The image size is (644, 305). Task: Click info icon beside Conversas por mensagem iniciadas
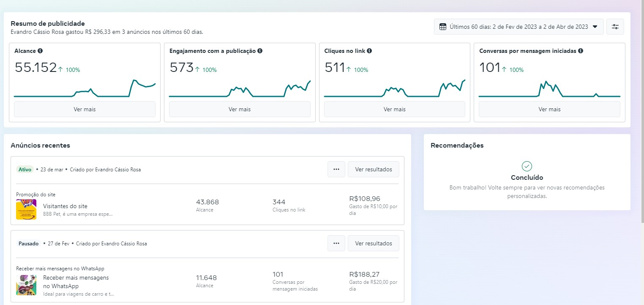point(581,51)
